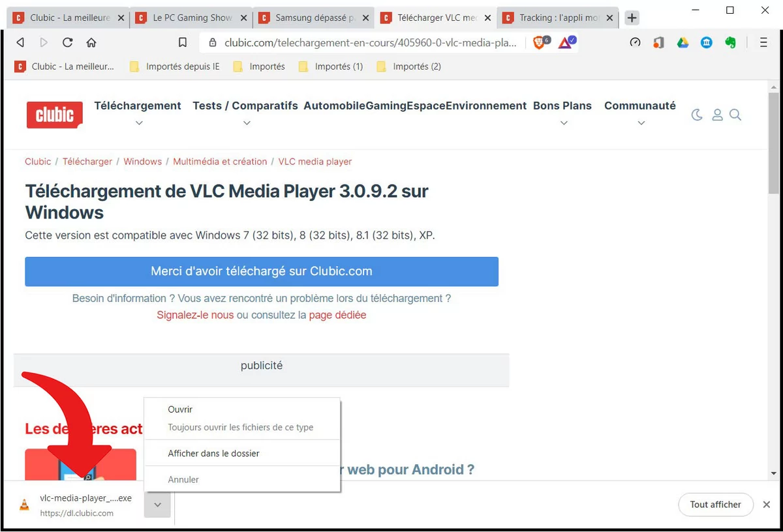Click 'Tout afficher' downloads button
783x532 pixels.
[x=716, y=505]
